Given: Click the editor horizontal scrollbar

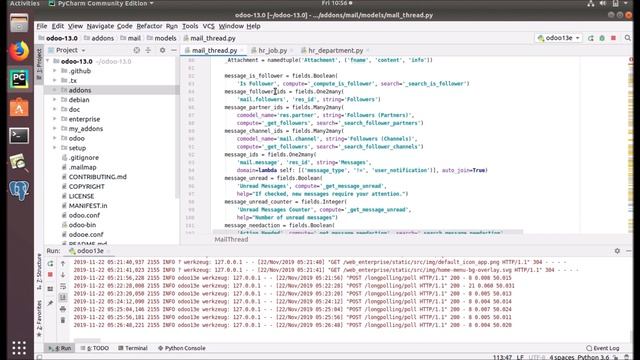Looking at the screenshot, I should (x=367, y=232).
